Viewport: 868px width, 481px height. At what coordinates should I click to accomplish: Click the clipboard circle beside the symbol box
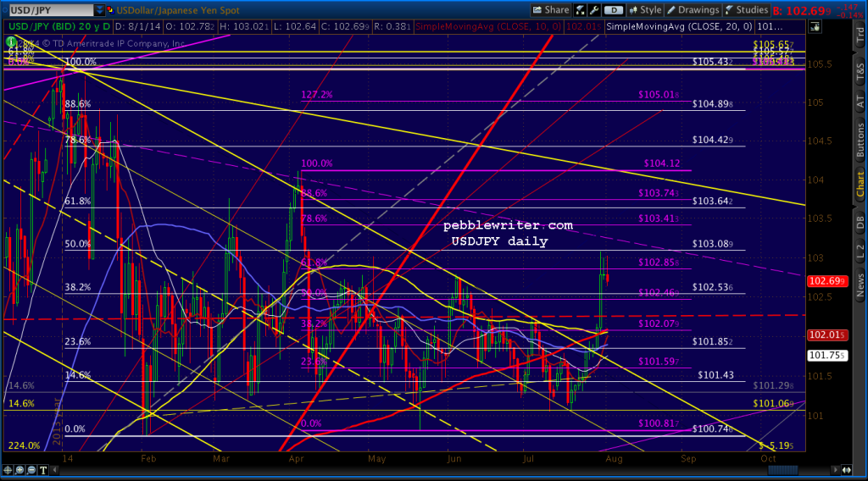4,10
